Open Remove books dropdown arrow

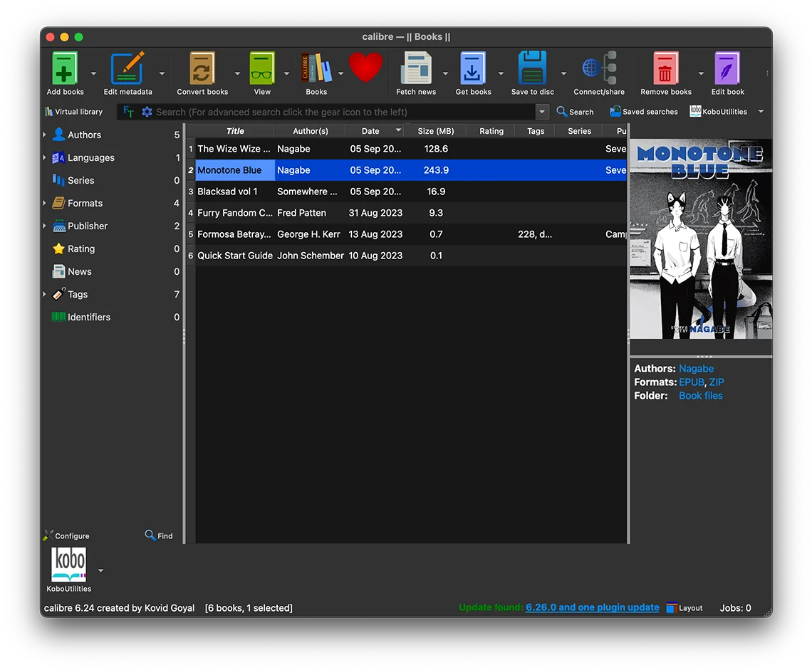pos(701,73)
